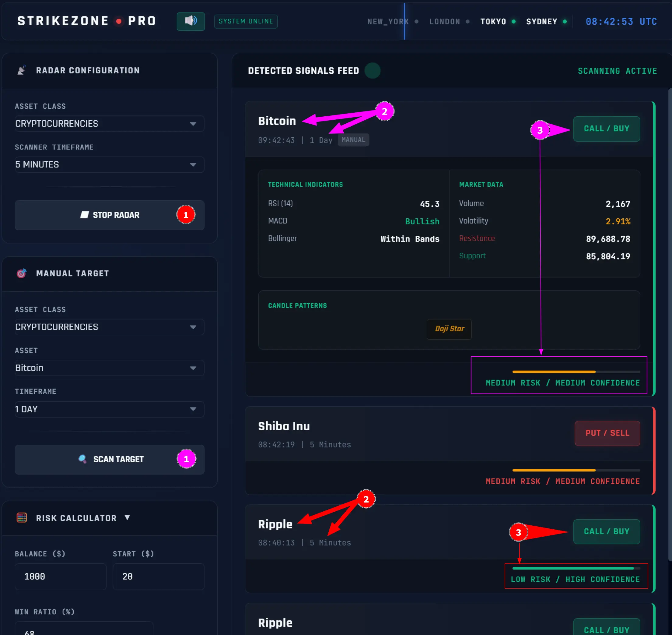This screenshot has height=635, width=672.
Task: Open the Shiba Inu signal card title
Action: tap(284, 426)
